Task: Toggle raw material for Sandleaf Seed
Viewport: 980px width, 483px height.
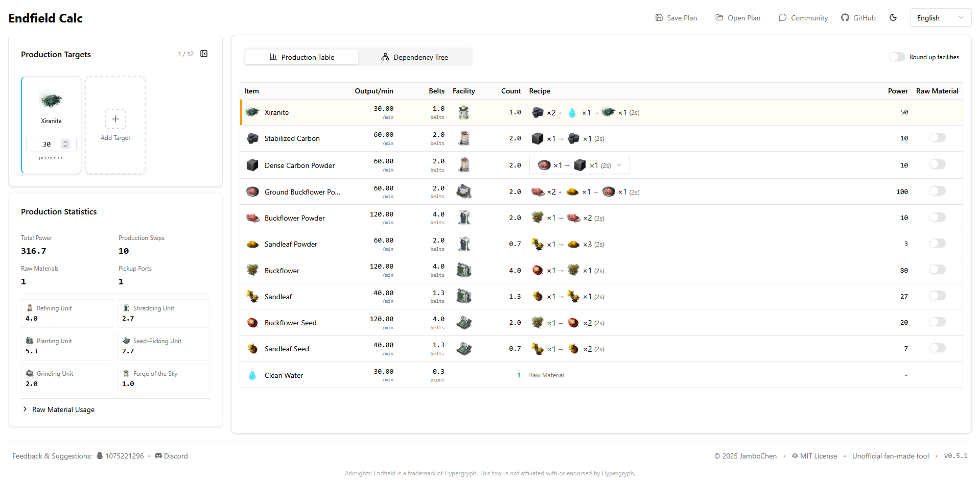Action: pos(938,348)
